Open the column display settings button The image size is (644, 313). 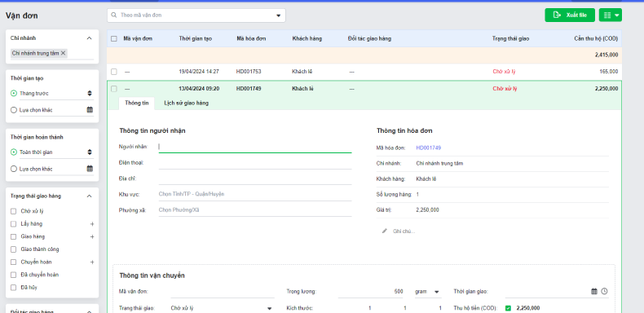tap(611, 15)
